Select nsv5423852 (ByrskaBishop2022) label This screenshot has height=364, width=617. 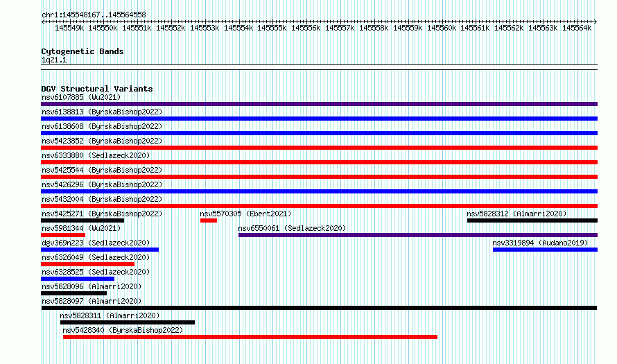(102, 141)
